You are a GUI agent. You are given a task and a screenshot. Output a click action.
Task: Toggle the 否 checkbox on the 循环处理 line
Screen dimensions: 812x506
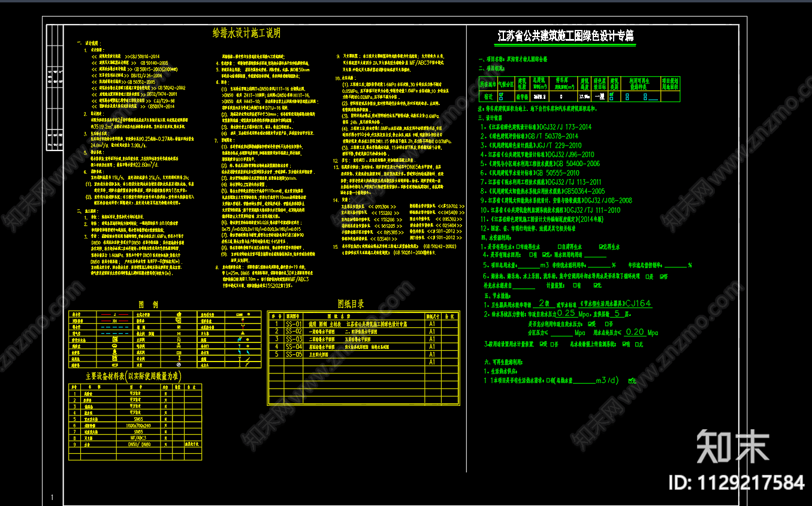click(x=662, y=276)
